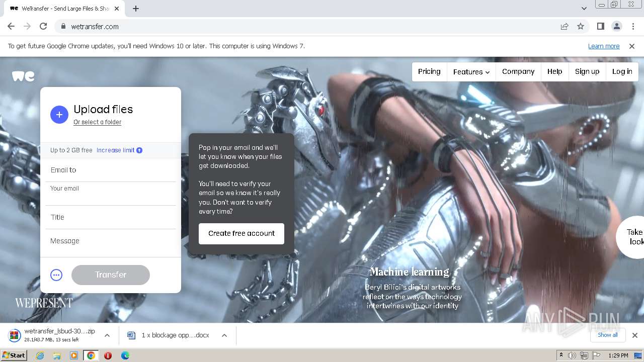The height and width of the screenshot is (362, 644).
Task: Click the network tray icon
Action: click(x=584, y=355)
